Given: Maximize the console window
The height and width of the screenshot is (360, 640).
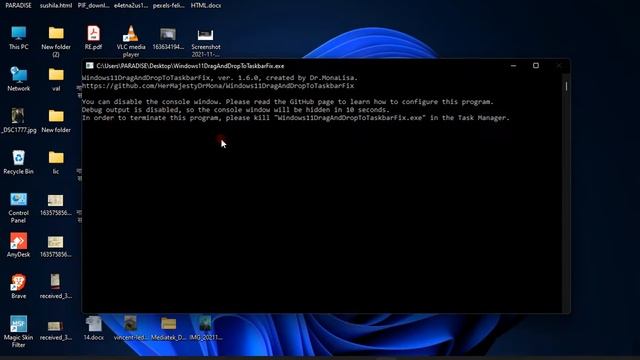Looking at the screenshot, I should tap(536, 66).
